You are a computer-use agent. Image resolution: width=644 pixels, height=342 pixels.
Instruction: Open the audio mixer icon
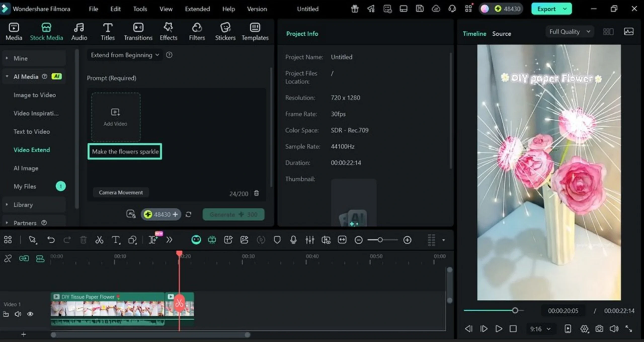310,240
